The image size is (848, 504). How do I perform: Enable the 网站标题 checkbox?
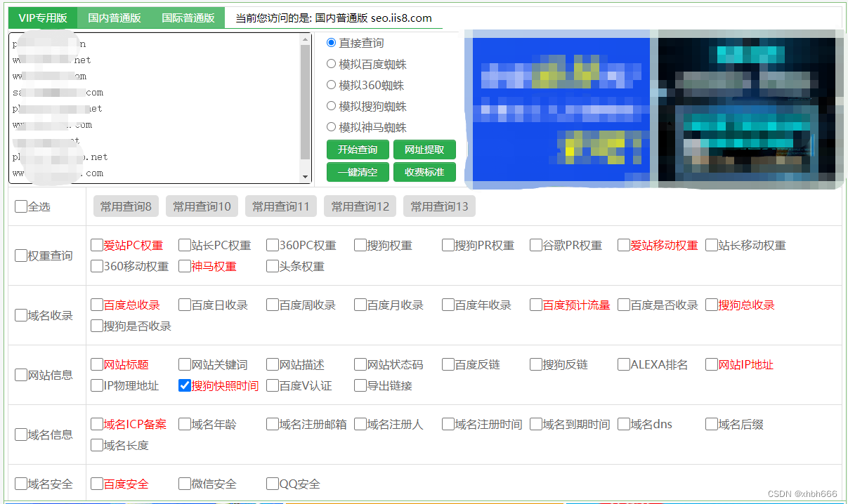pyautogui.click(x=97, y=364)
